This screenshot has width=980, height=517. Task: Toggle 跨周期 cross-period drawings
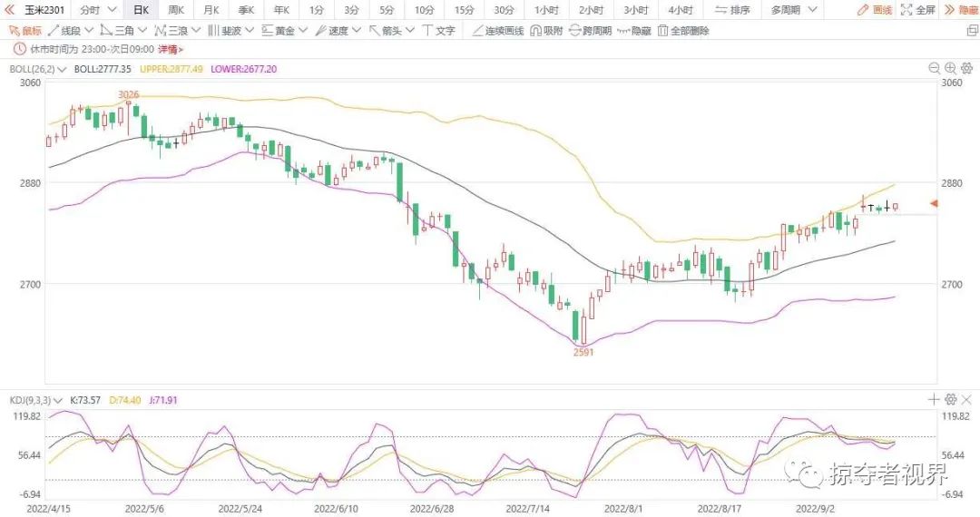point(590,31)
